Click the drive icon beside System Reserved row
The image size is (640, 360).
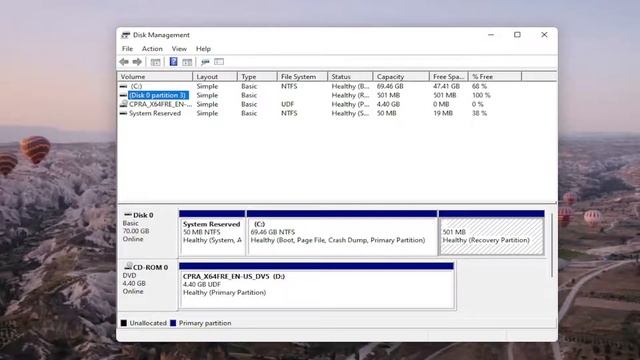coord(123,113)
